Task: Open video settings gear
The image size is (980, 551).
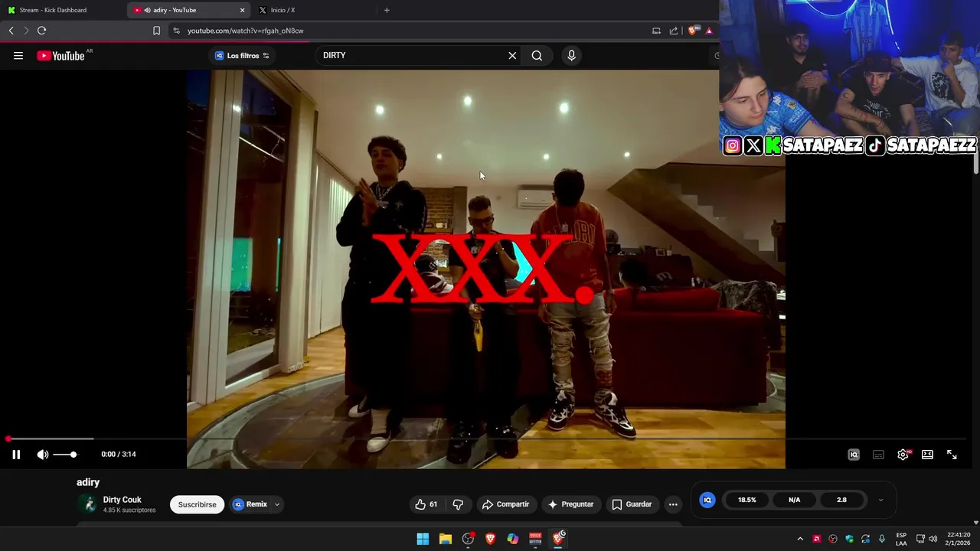Action: pyautogui.click(x=903, y=455)
